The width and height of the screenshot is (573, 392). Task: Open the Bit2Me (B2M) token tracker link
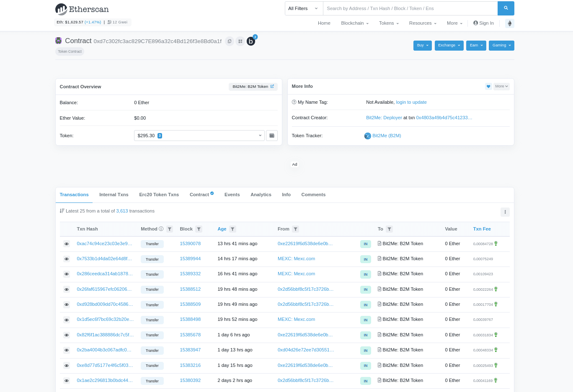(x=387, y=136)
